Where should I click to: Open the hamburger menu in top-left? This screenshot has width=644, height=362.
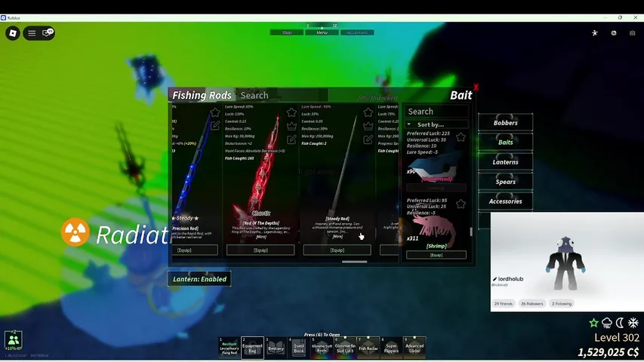click(32, 33)
